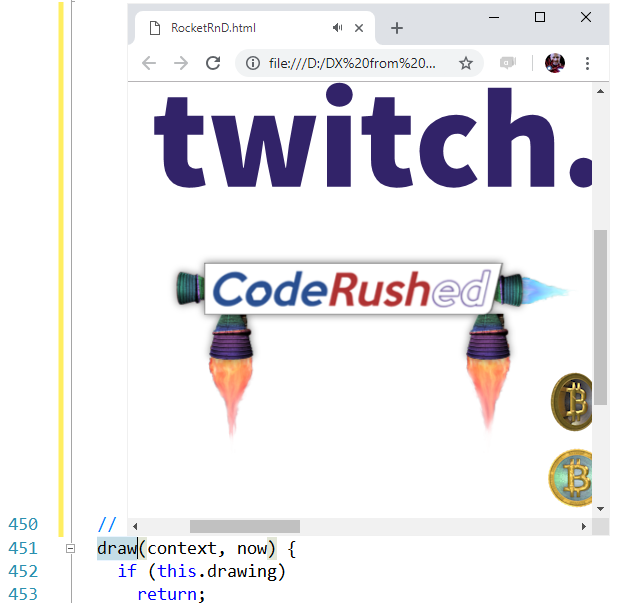Click the browser forward arrow
Screen dimensions: 619x603
[181, 63]
